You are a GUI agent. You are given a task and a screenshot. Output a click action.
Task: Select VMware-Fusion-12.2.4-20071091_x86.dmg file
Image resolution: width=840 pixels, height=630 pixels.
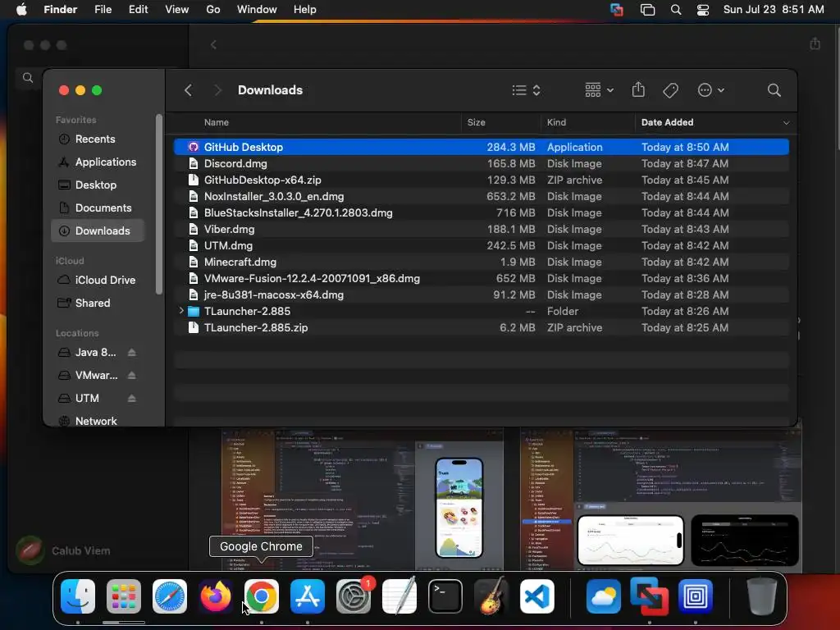481,279
